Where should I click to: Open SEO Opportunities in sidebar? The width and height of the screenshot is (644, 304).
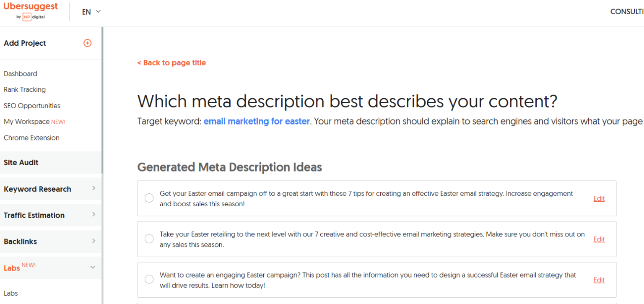32,106
